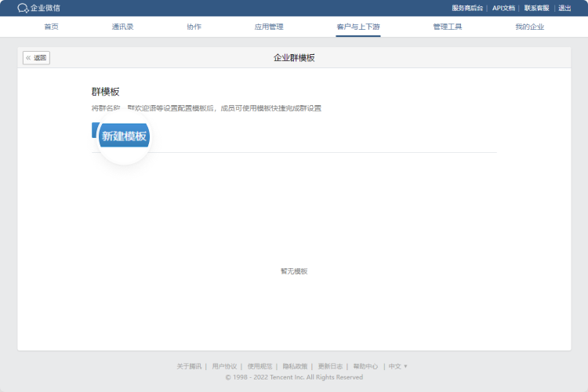Open 帮助中心 footer link
The image size is (588, 392).
[x=365, y=366]
